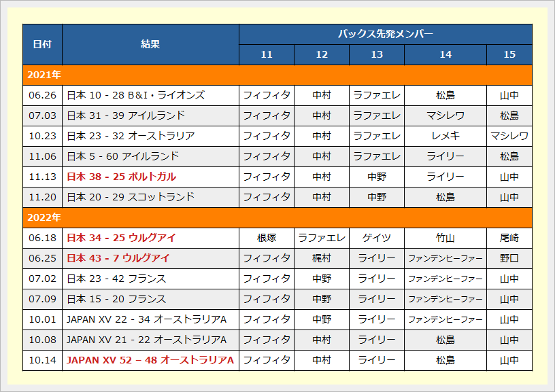Click the 日付 column header
This screenshot has width=555, height=392.
42,44
